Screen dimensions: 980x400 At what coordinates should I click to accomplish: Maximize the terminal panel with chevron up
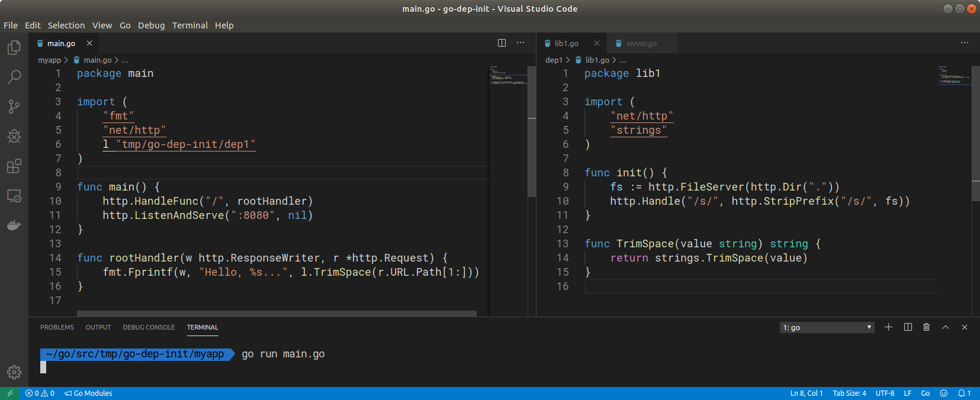pyautogui.click(x=946, y=327)
